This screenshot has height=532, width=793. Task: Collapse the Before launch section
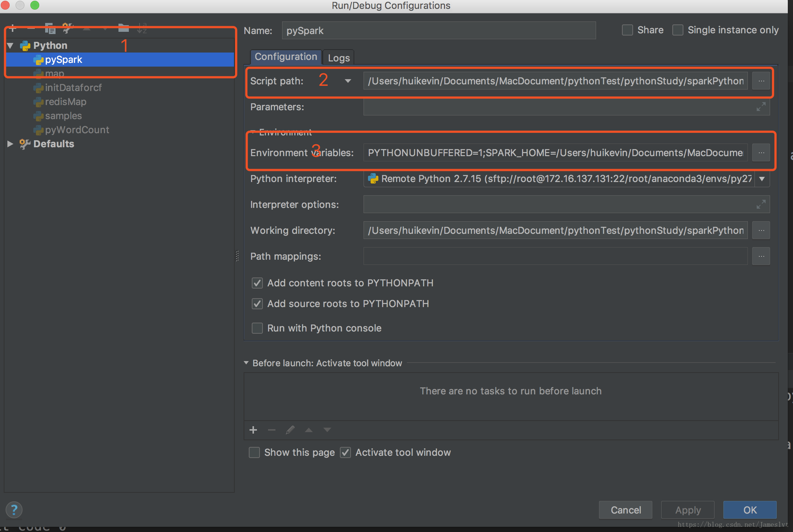[246, 363]
